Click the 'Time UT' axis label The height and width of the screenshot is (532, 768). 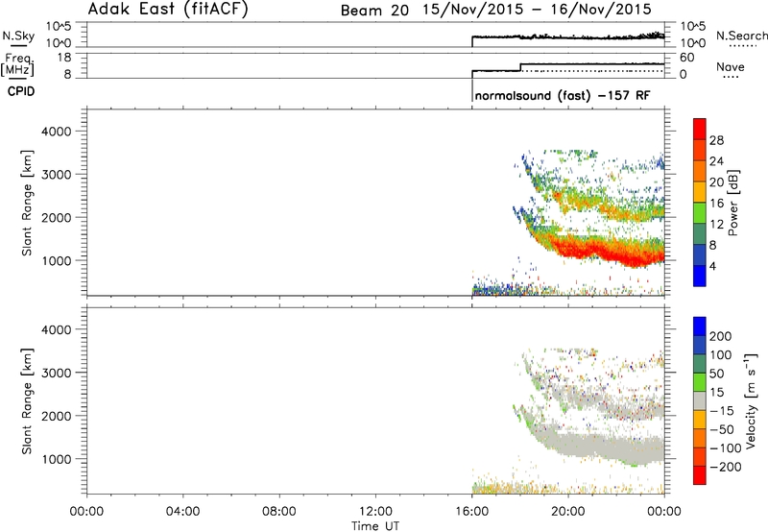[375, 526]
